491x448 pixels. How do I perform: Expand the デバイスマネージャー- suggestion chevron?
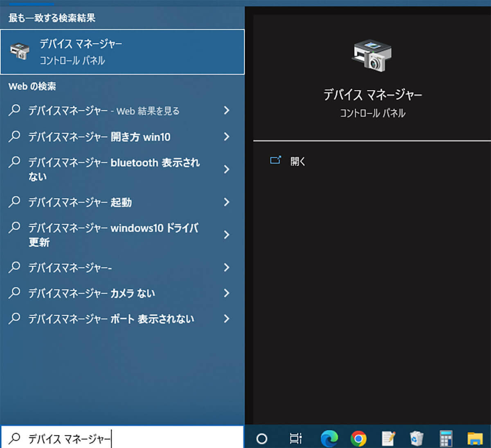point(226,267)
